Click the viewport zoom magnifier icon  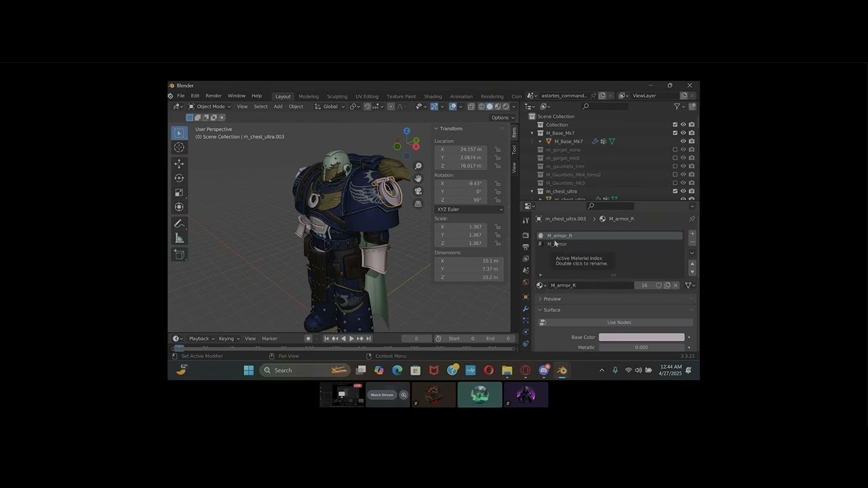[x=418, y=166]
